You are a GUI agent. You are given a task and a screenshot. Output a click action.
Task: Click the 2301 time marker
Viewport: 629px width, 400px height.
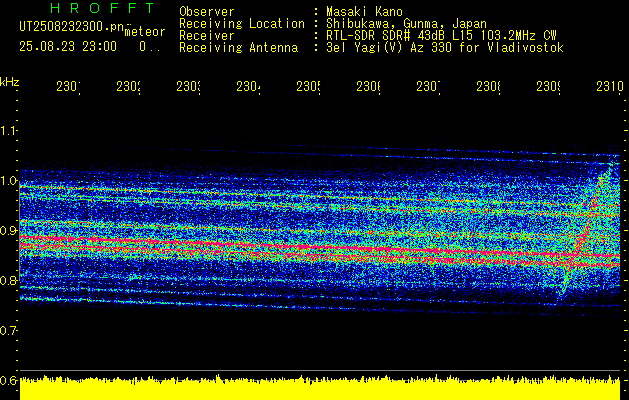68,87
